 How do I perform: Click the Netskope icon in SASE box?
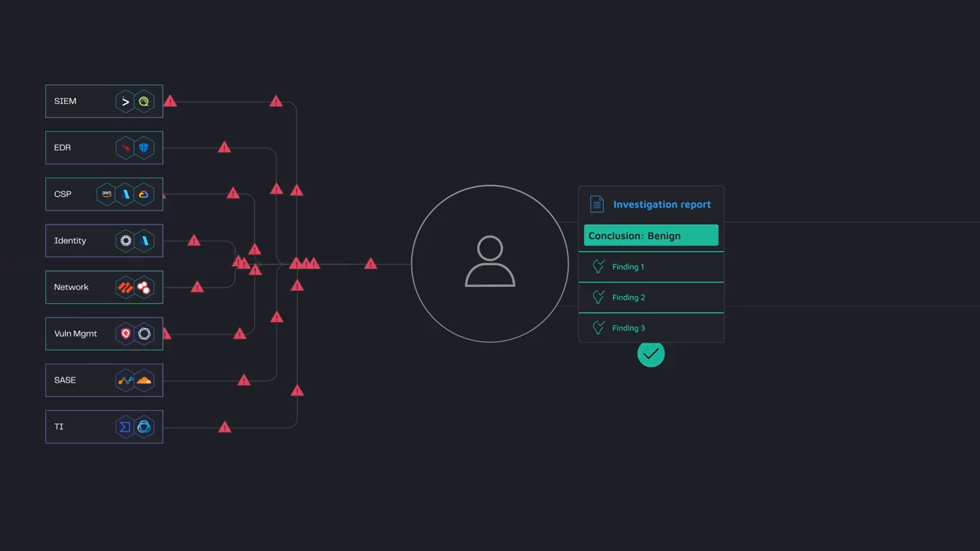(x=126, y=380)
